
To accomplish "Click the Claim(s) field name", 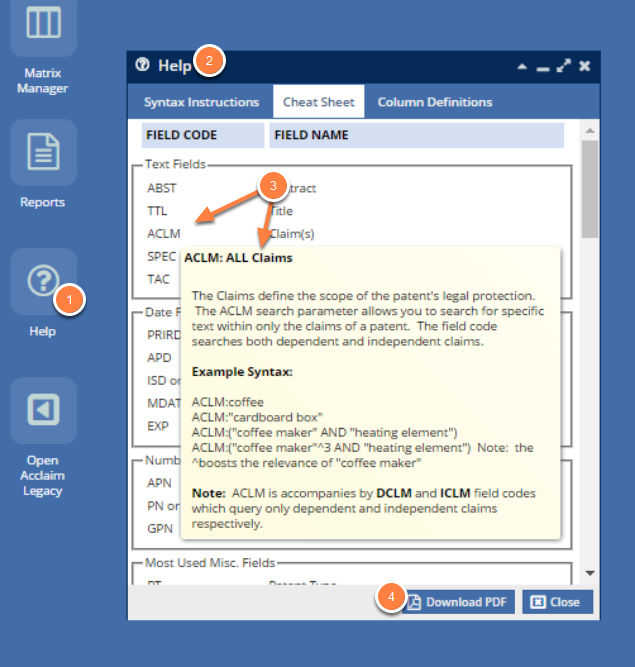I will click(292, 234).
